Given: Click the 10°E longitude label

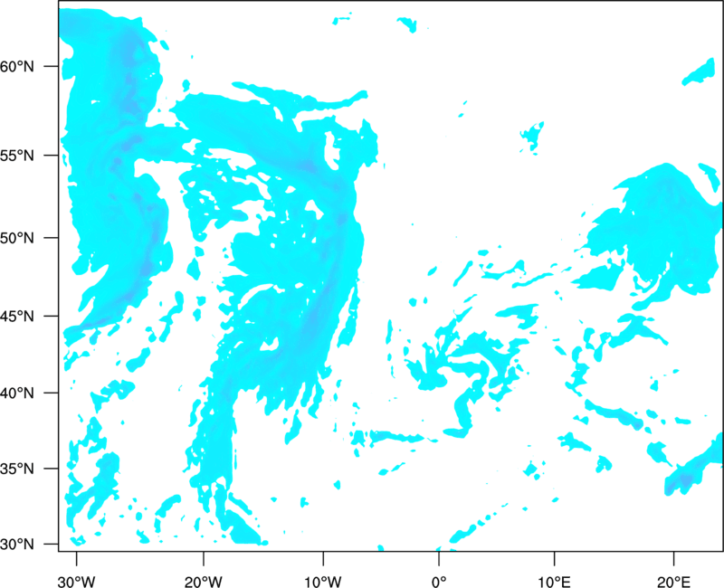Looking at the screenshot, I should [554, 582].
